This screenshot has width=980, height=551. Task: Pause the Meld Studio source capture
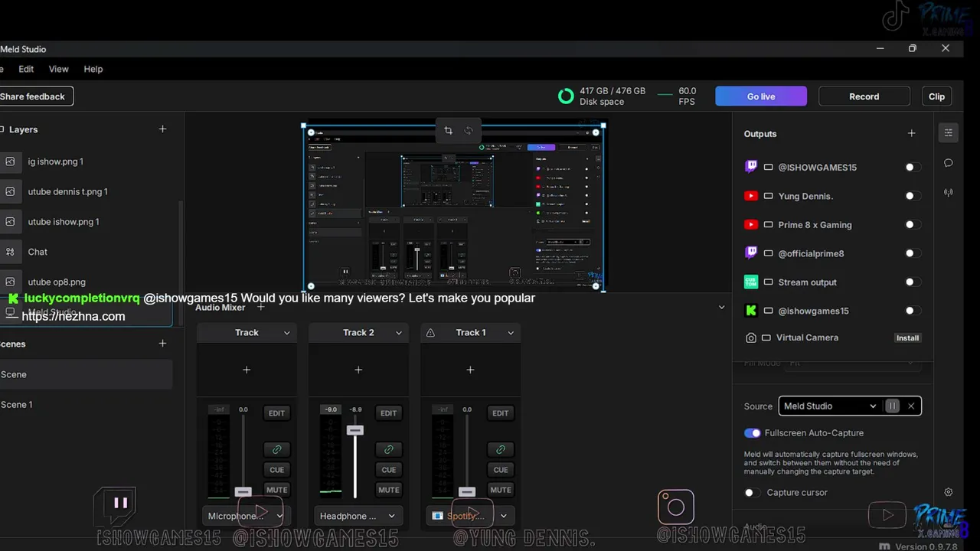(892, 406)
